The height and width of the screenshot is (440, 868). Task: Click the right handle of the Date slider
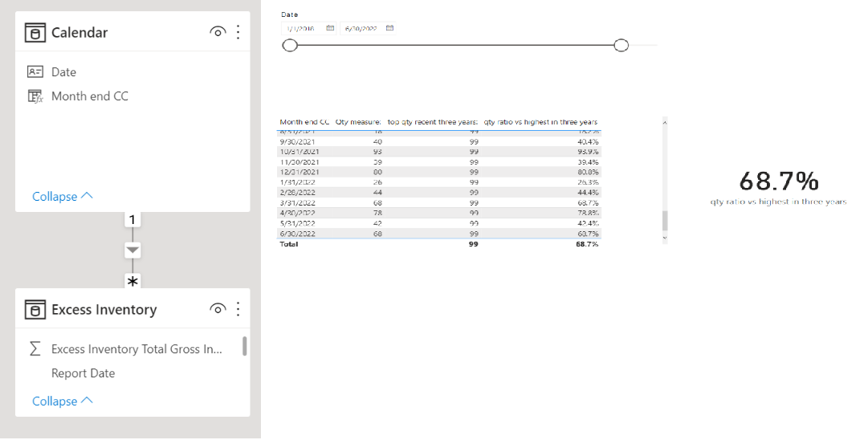[x=621, y=46]
